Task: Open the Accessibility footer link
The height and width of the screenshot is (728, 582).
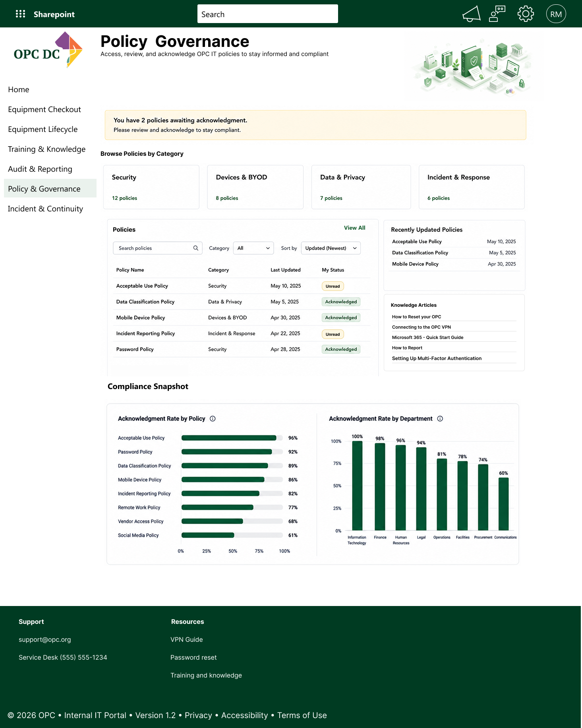Action: 245,715
